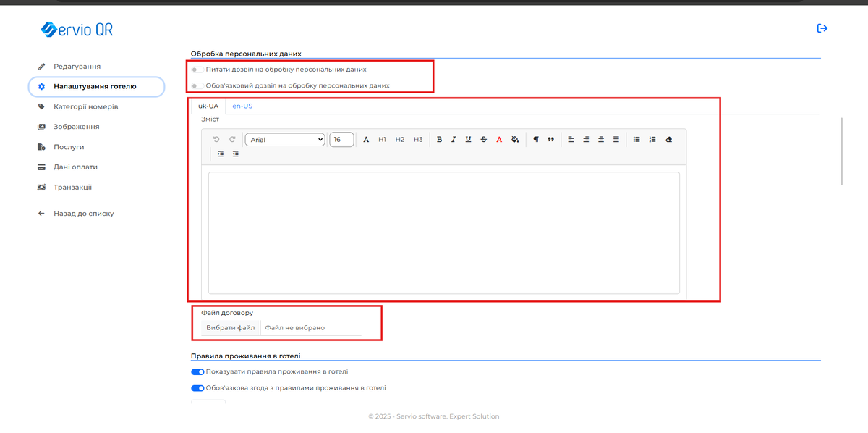Image resolution: width=868 pixels, height=433 pixels.
Task: Toggle strikethrough text formatting
Action: pyautogui.click(x=483, y=140)
